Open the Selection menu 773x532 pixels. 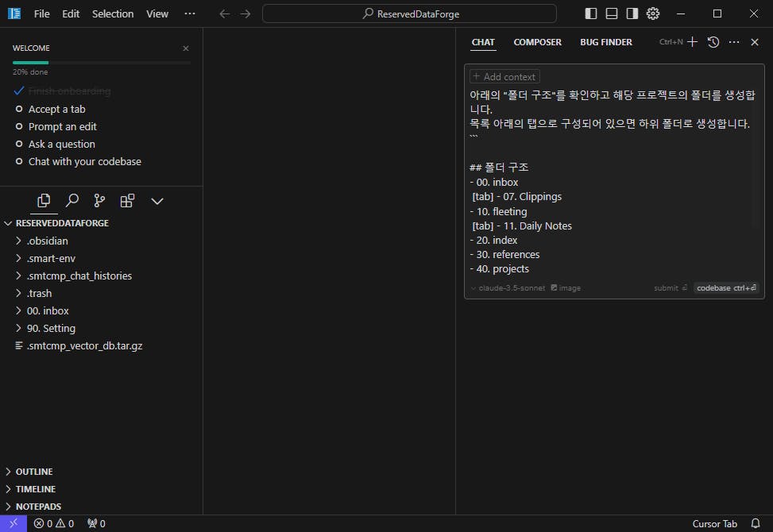point(112,13)
